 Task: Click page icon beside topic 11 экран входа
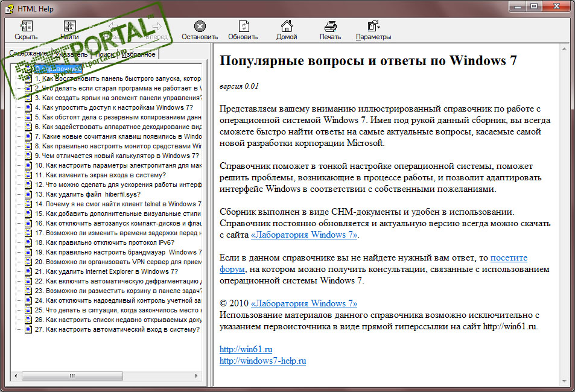click(x=28, y=175)
